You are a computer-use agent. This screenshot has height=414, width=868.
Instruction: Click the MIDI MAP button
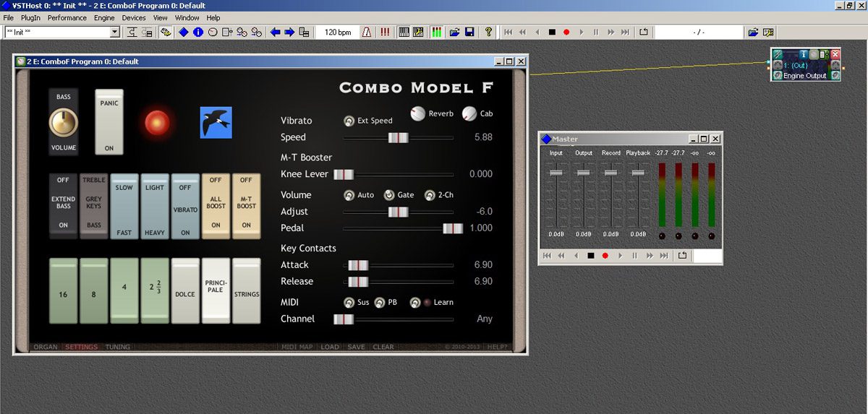pyautogui.click(x=297, y=347)
